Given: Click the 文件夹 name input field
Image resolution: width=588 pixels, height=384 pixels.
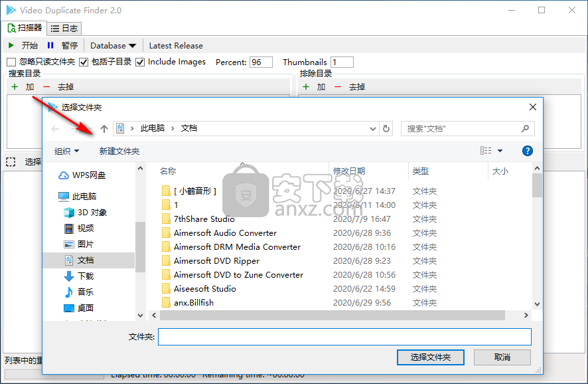Looking at the screenshot, I should (344, 337).
